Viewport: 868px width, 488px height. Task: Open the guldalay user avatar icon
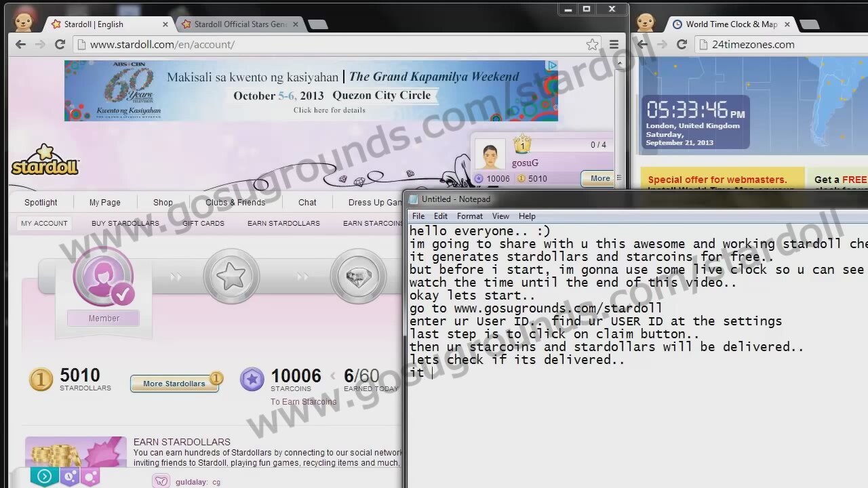point(161,481)
